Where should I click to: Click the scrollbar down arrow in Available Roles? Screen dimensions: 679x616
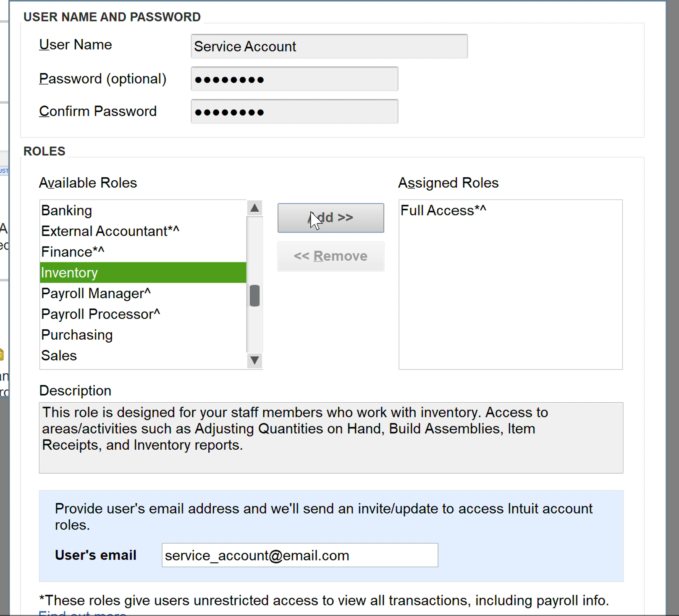pyautogui.click(x=254, y=361)
